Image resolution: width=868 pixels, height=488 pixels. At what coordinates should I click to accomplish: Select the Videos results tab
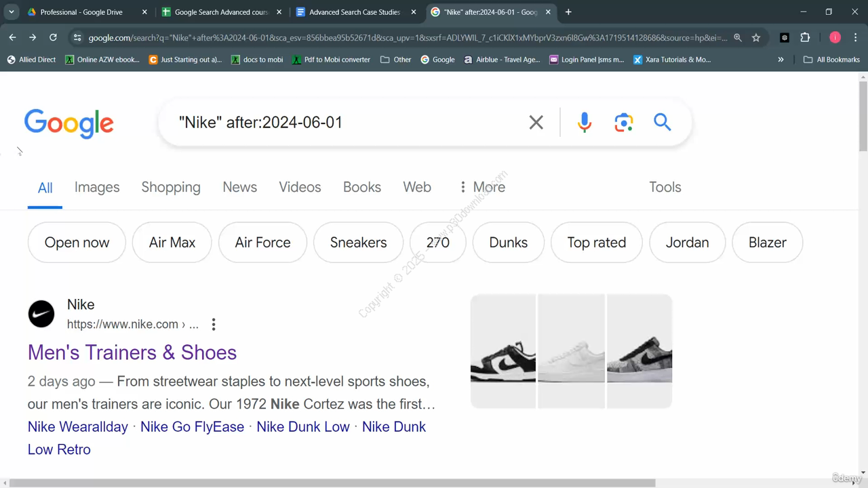pos(300,187)
